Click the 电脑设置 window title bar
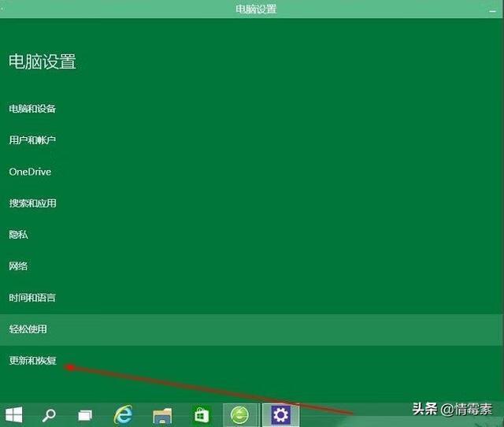Screen dimensions: 504x427 256,9
